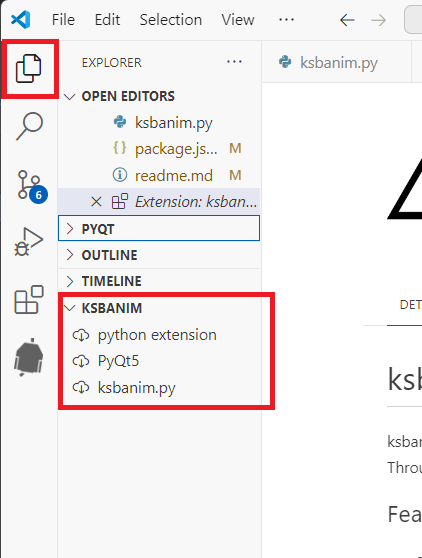Open the View menu
The width and height of the screenshot is (422, 558).
point(238,20)
